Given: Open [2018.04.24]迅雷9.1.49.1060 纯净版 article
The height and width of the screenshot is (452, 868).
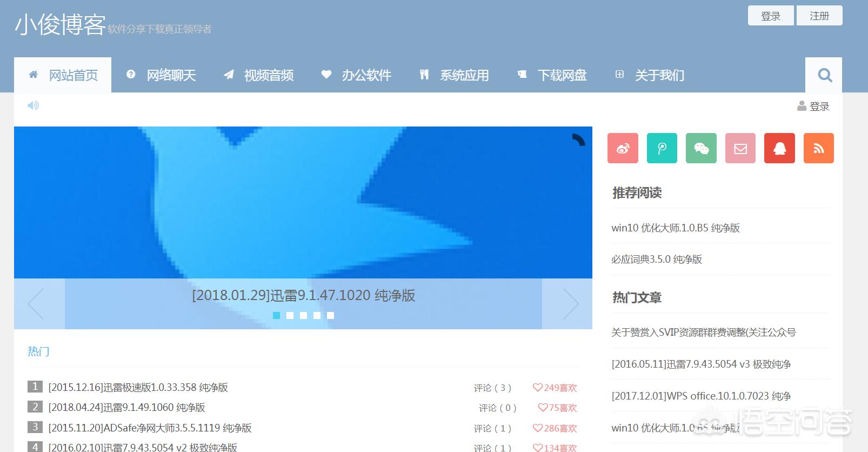Looking at the screenshot, I should pos(127,407).
